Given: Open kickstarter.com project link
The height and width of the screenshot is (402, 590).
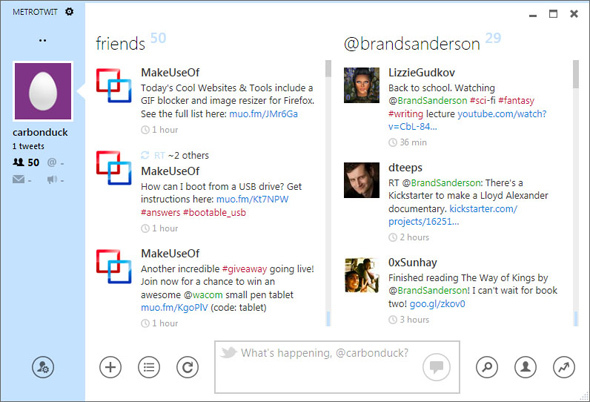Looking at the screenshot, I should [453, 215].
